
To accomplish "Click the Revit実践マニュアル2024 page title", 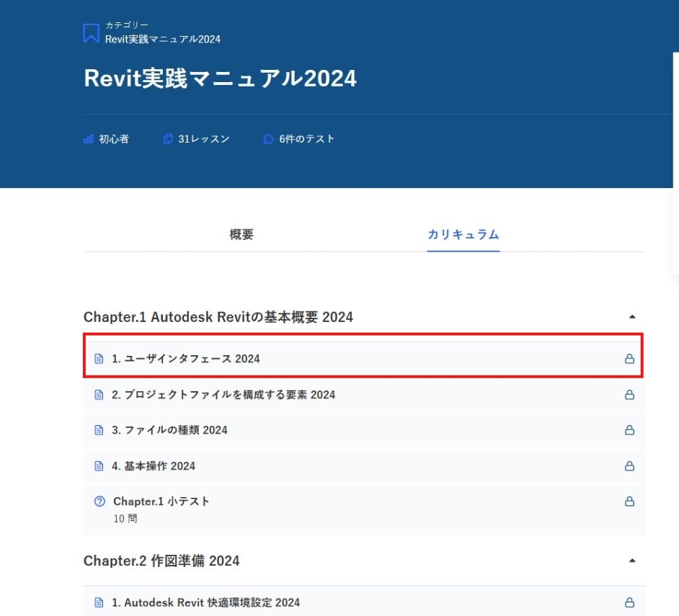I will tap(220, 79).
